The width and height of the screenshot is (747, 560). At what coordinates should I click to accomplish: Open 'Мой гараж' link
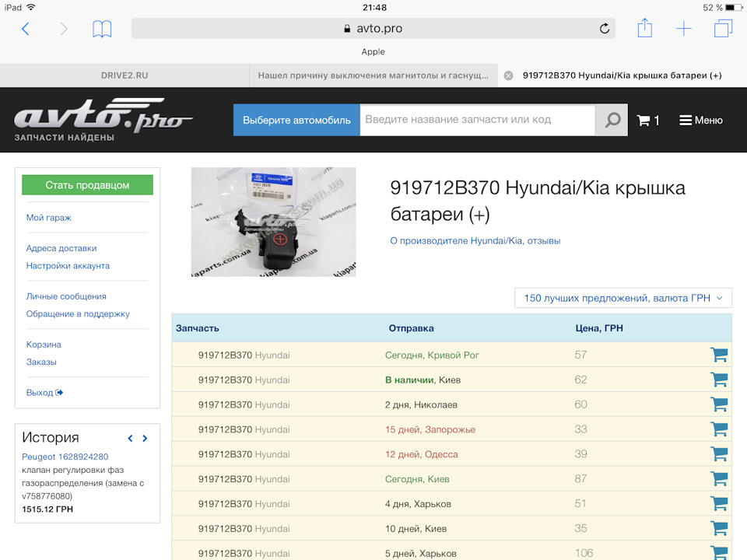pyautogui.click(x=48, y=218)
